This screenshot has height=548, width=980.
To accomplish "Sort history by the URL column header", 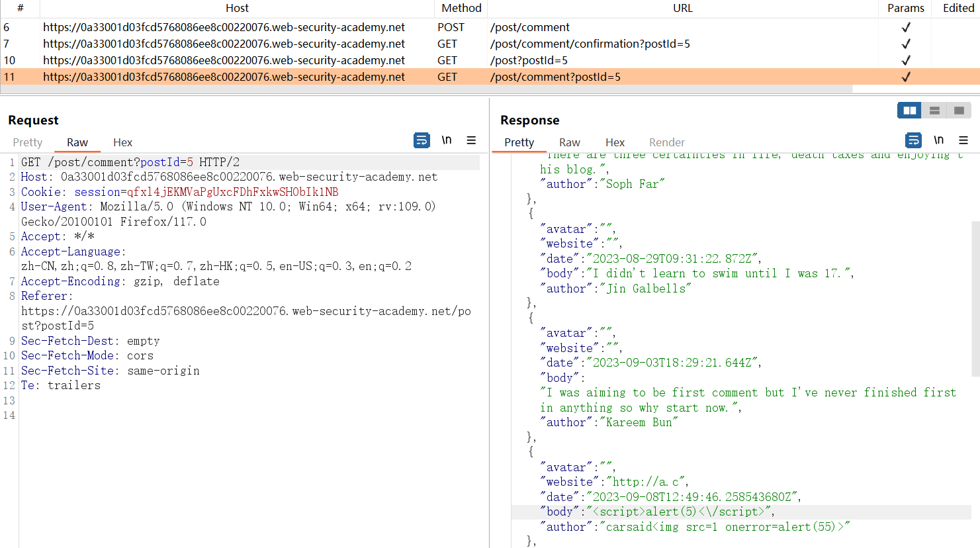I will click(x=682, y=8).
